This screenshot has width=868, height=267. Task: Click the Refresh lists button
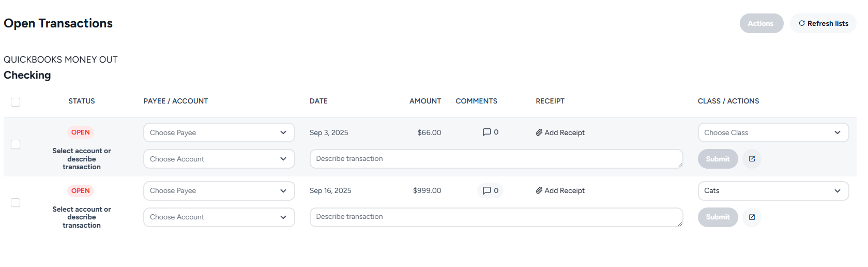tap(823, 23)
